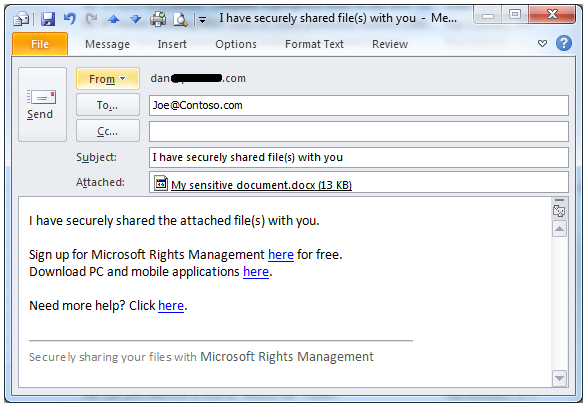This screenshot has width=587, height=406.
Task: Switch to the Format Text tab
Action: [x=314, y=44]
